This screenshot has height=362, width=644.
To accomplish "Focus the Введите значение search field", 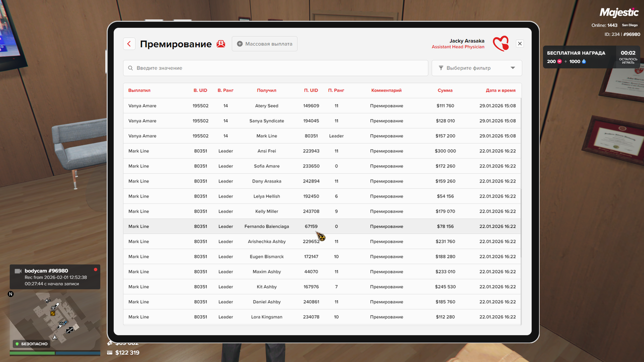I will click(276, 68).
